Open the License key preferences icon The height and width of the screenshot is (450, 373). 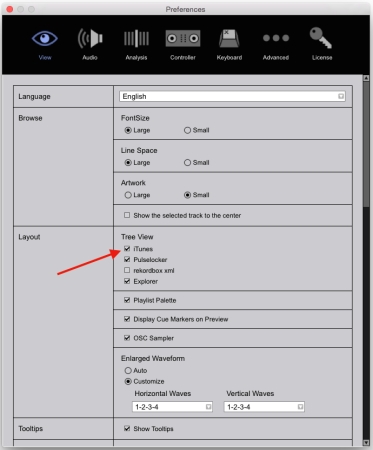pos(321,38)
